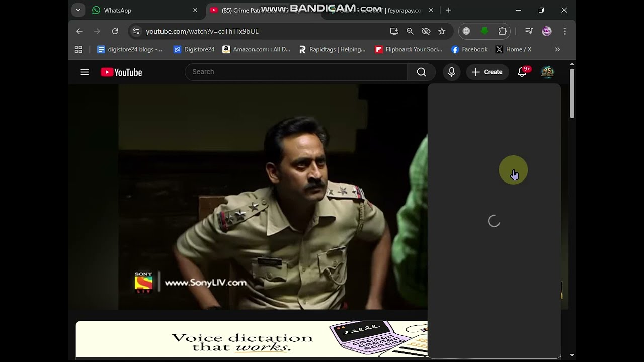Open the bookmarks apps grid icon
Screen dimensions: 644x362
tap(78, 49)
